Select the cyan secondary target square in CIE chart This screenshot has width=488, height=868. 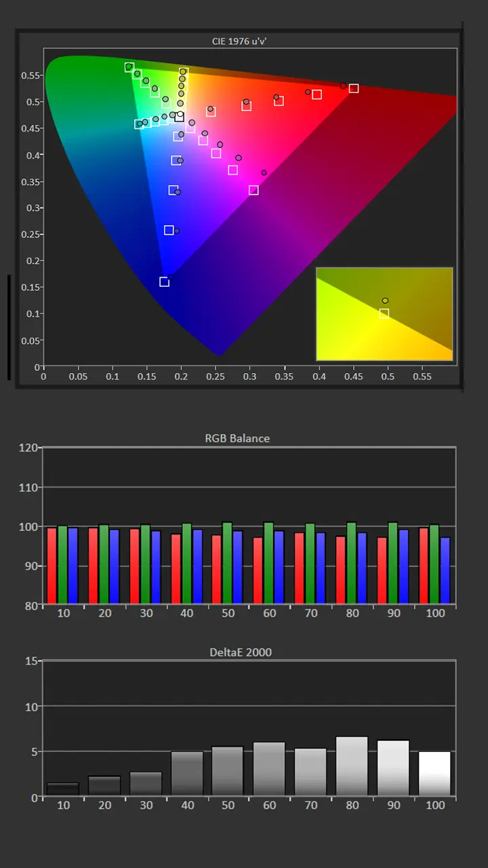(x=139, y=124)
